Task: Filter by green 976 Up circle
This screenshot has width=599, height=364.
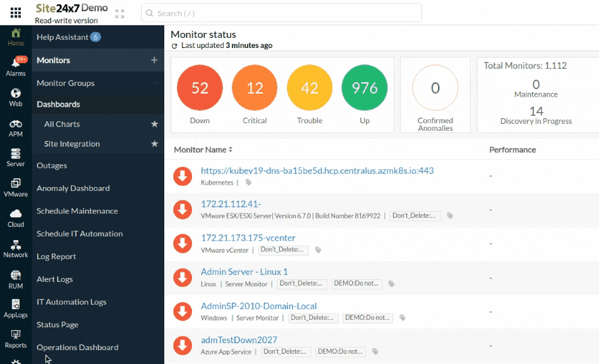Action: coord(365,87)
